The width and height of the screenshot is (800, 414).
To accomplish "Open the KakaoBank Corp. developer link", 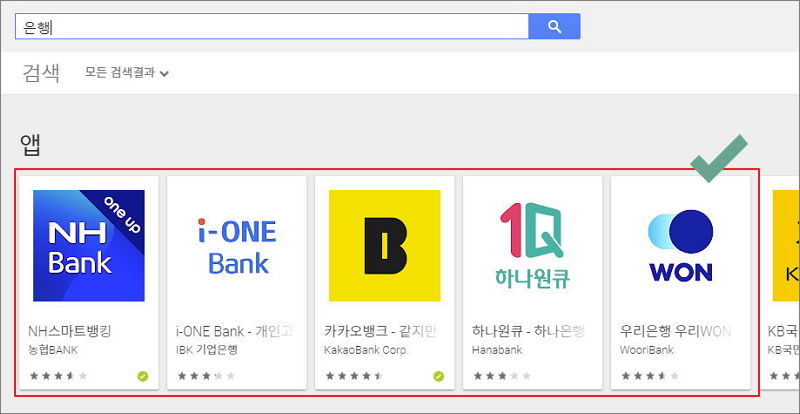I will coord(366,350).
